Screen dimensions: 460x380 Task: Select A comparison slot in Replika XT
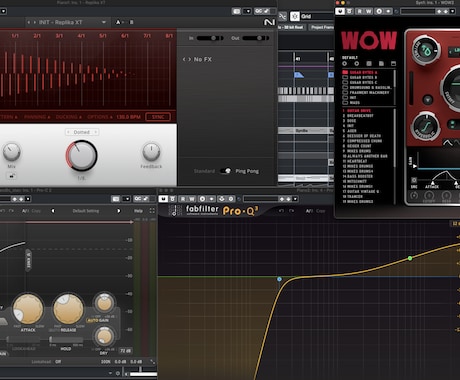point(118,22)
